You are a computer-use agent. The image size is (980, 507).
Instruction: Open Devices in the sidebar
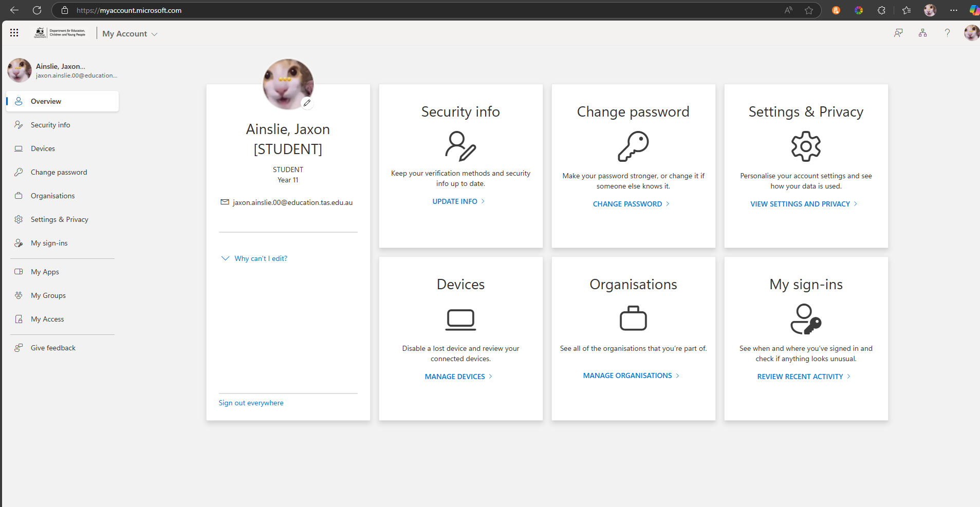tap(63, 148)
